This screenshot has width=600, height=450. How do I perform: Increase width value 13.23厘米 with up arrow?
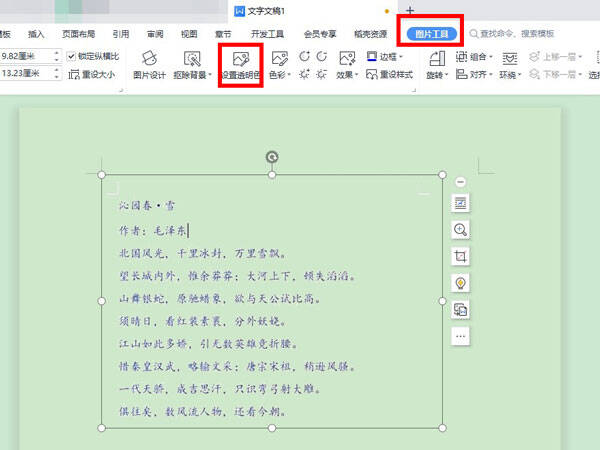click(x=57, y=70)
